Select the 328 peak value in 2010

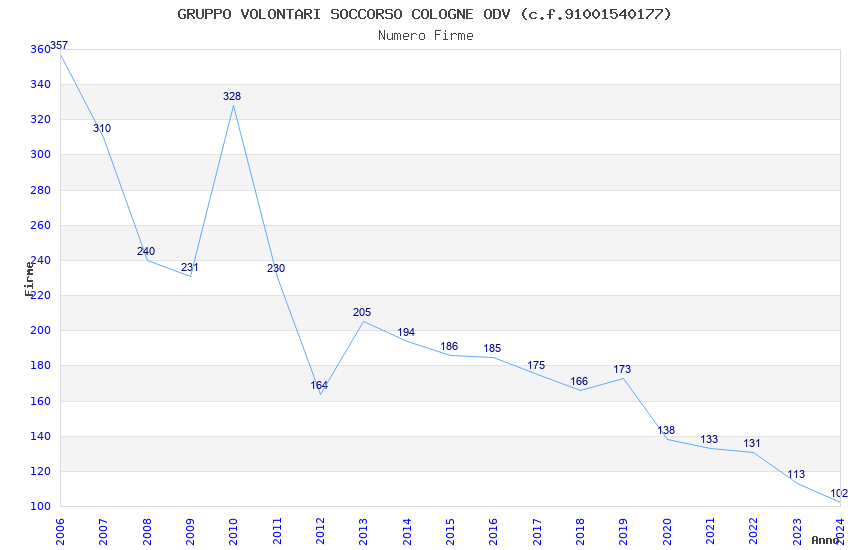point(232,96)
